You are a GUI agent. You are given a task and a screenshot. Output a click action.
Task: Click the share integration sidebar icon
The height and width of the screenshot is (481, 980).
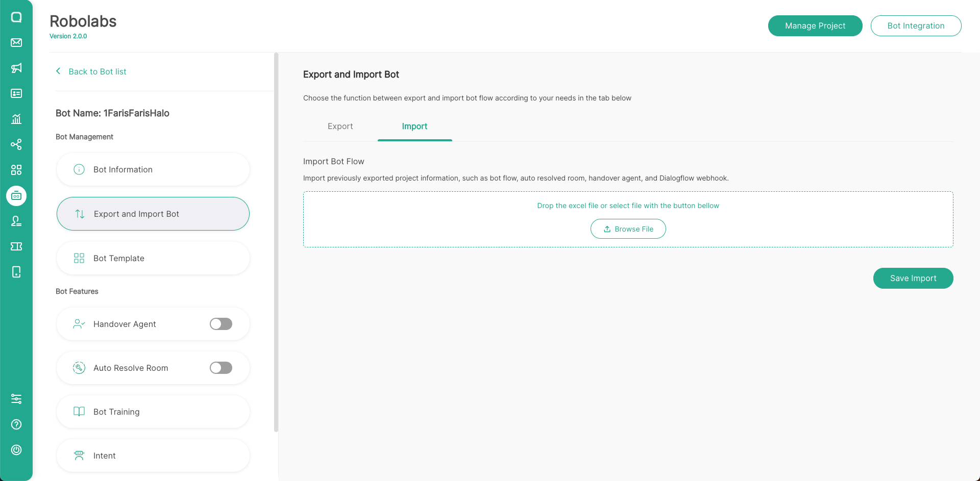pyautogui.click(x=16, y=144)
